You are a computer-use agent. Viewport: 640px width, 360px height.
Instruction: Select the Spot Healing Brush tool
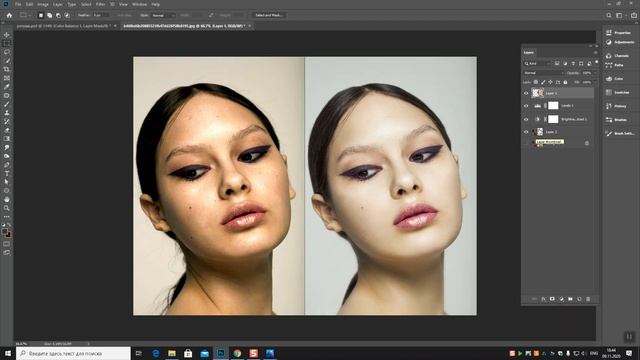coord(7,96)
